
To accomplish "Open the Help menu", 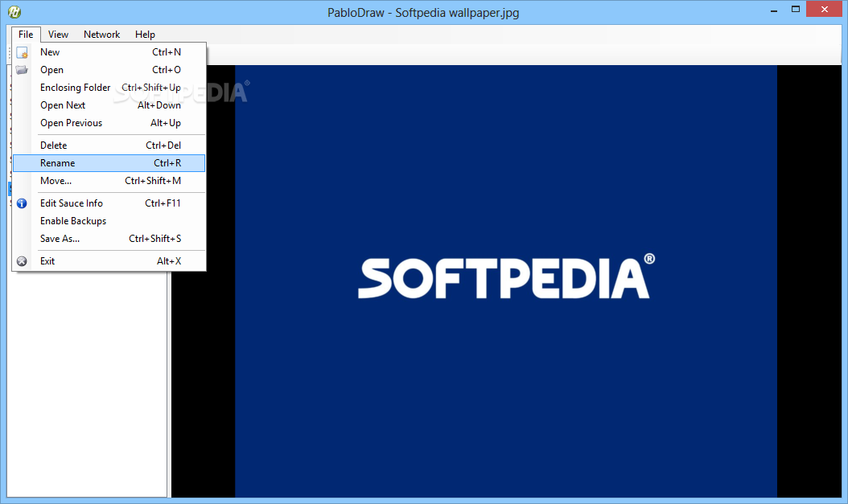I will click(x=145, y=34).
